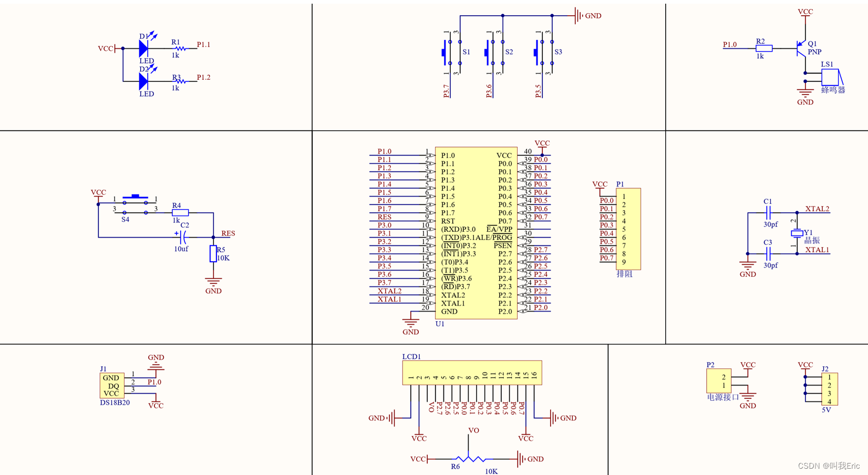Select the R5 10K resistor
This screenshot has width=868, height=475.
tap(213, 253)
